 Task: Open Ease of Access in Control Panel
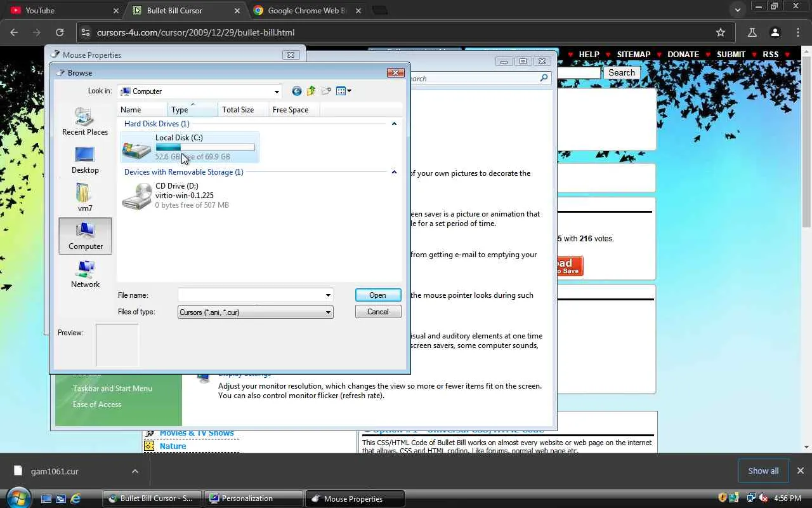pos(97,404)
